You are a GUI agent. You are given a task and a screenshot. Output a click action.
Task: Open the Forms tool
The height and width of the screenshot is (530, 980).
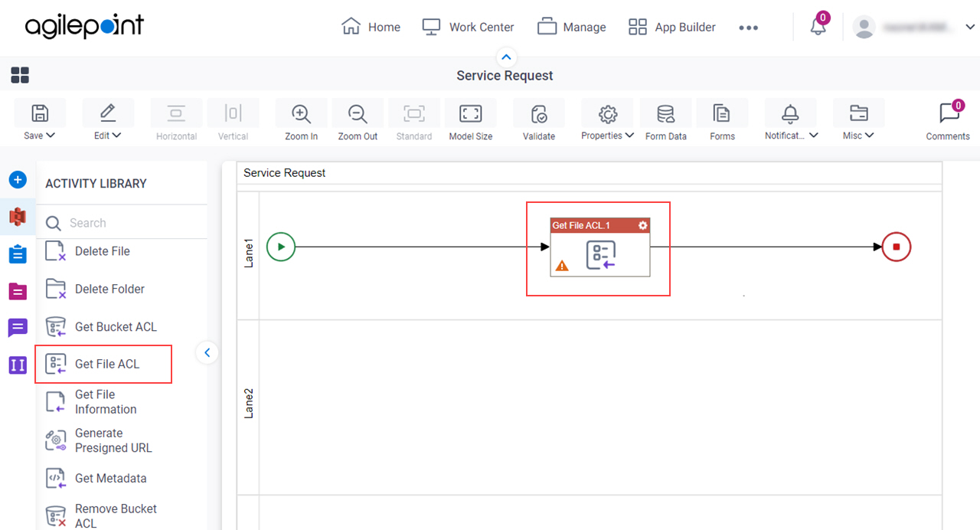(x=722, y=119)
